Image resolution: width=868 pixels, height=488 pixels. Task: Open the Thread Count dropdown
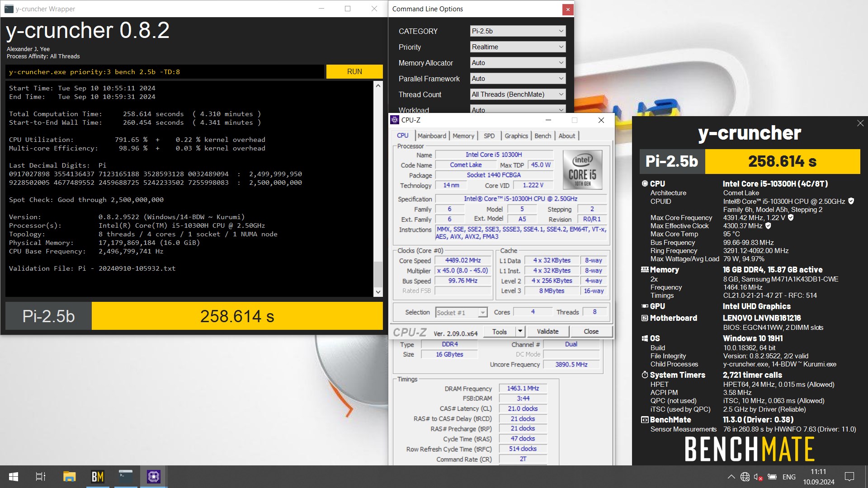[x=518, y=94]
